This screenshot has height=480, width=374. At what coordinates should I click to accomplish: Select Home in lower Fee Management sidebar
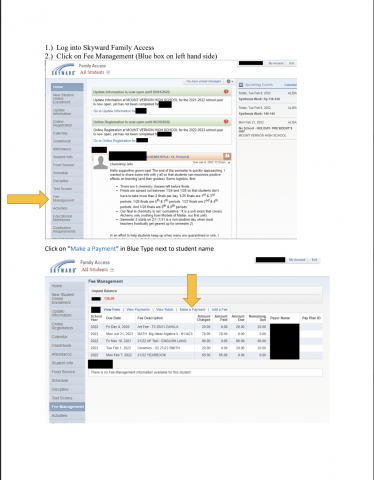(67, 286)
